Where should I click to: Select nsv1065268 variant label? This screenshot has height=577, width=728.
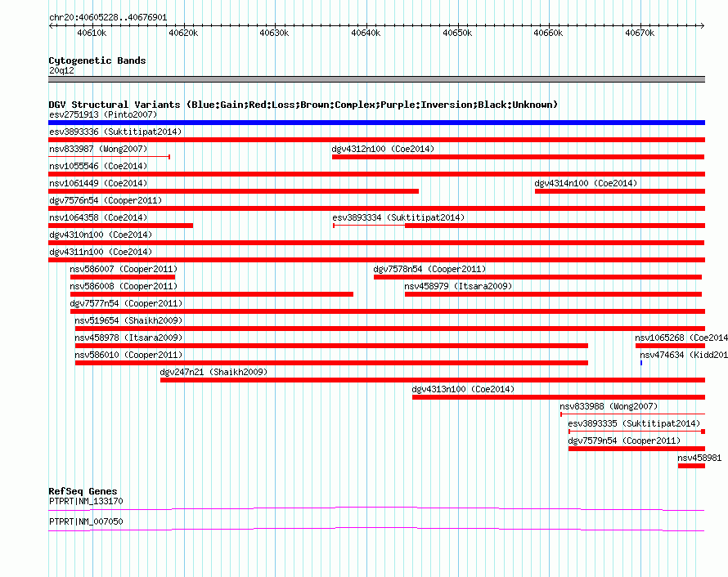pyautogui.click(x=681, y=338)
